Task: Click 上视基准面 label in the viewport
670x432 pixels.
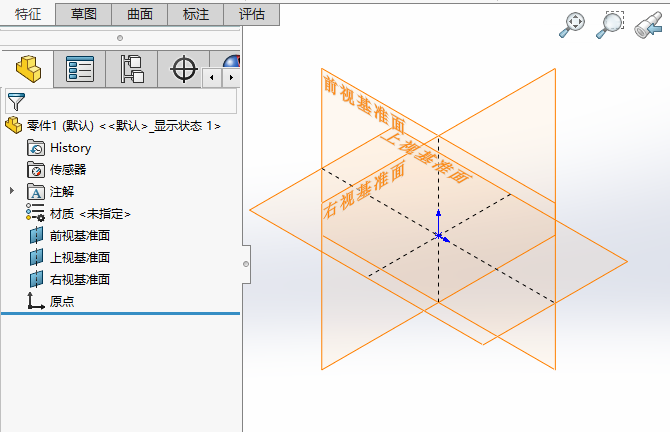Action: (426, 157)
